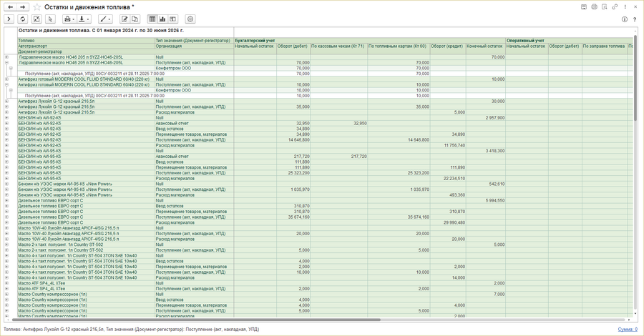Click the vertical scrollbar down arrow
Viewport: 644px width, 336px height.
pos(636,315)
